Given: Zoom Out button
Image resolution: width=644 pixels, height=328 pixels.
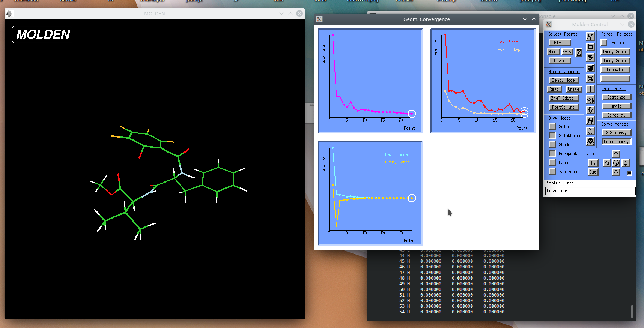Looking at the screenshot, I should coord(593,172).
